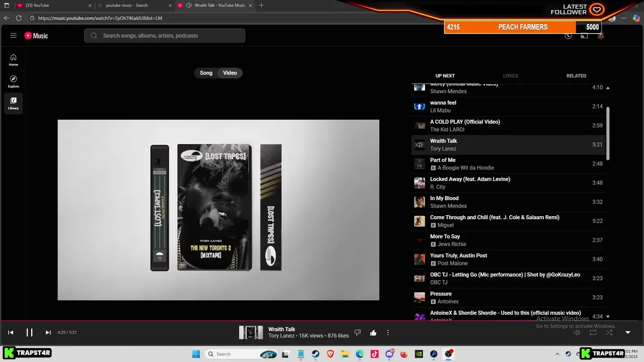Play A COLD PLAY (Official Video) from queue
This screenshot has height=362, width=644.
tap(508, 126)
